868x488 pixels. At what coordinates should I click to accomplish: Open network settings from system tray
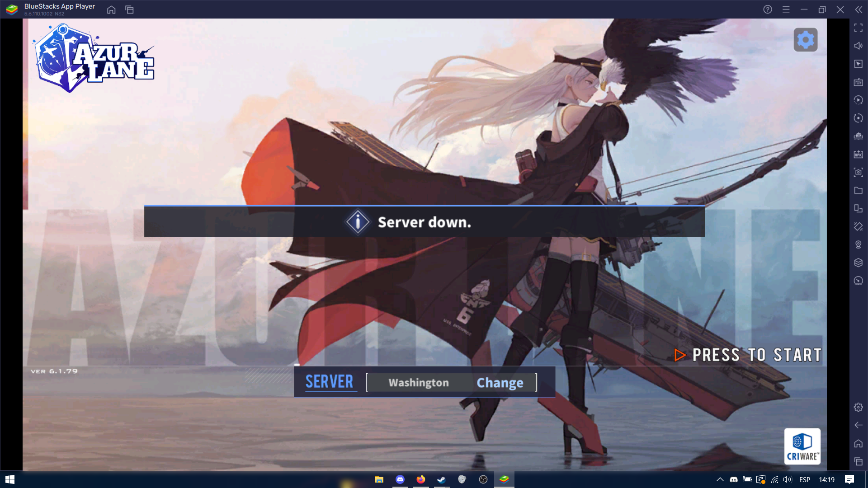click(x=775, y=479)
